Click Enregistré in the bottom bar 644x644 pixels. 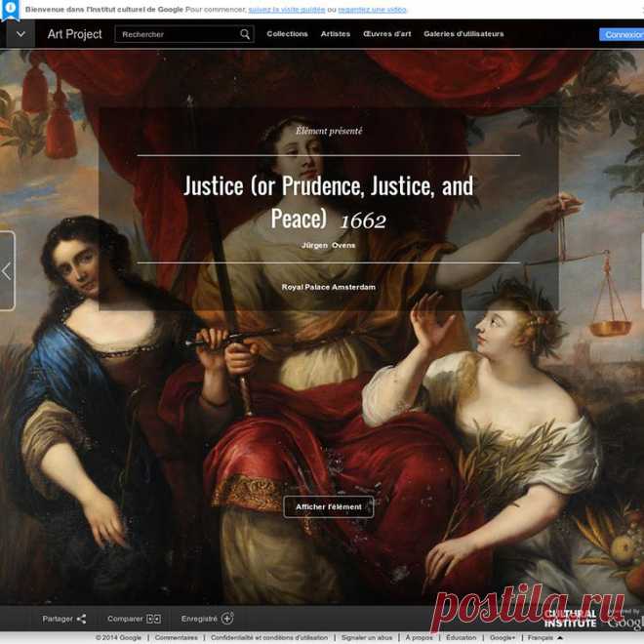199,619
